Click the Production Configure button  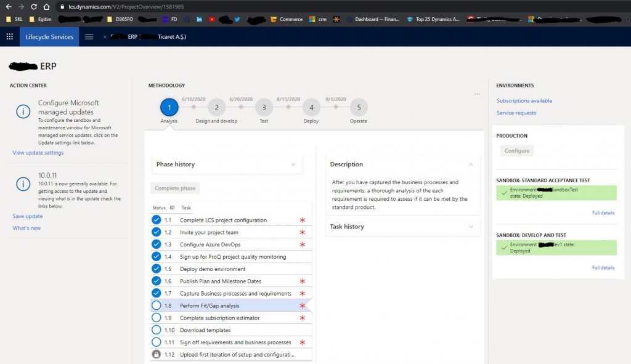click(517, 150)
